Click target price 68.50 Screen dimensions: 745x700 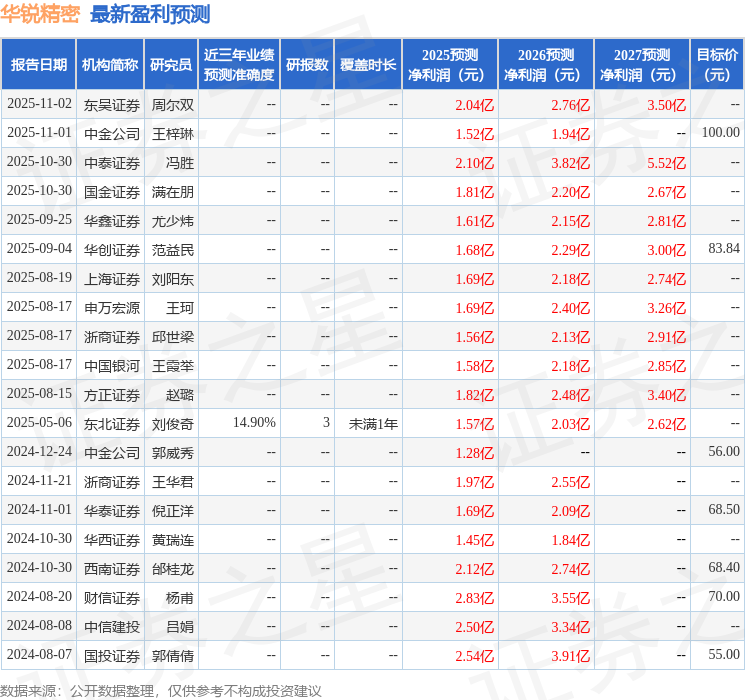tap(724, 509)
